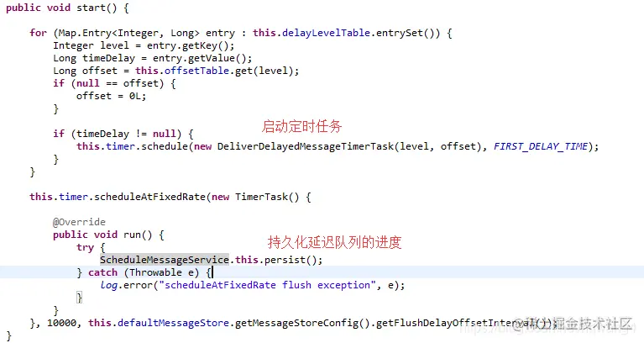Click the red annotation 启动定时任务
This screenshot has width=644, height=343.
[302, 126]
